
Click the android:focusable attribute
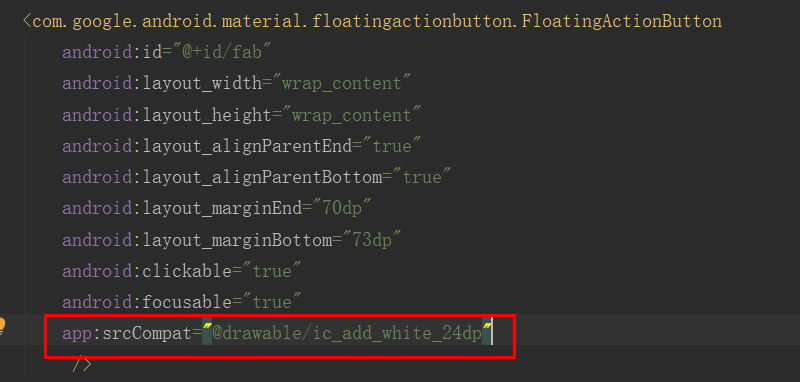pyautogui.click(x=147, y=302)
